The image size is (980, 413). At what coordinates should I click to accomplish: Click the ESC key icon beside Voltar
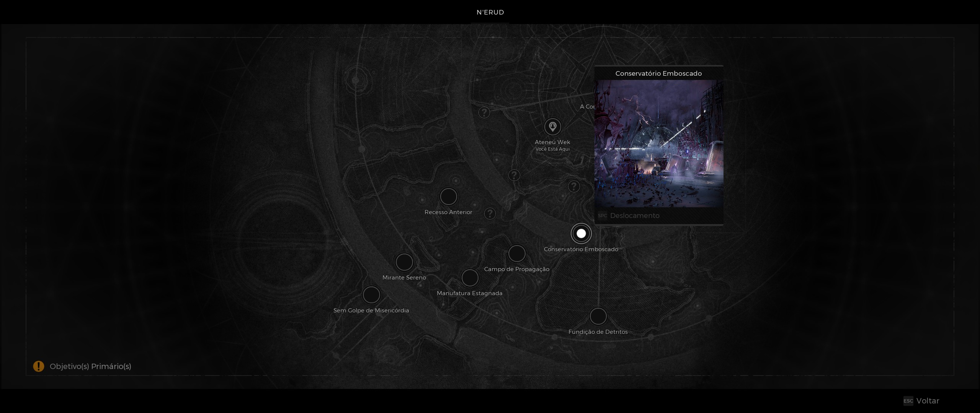(908, 401)
